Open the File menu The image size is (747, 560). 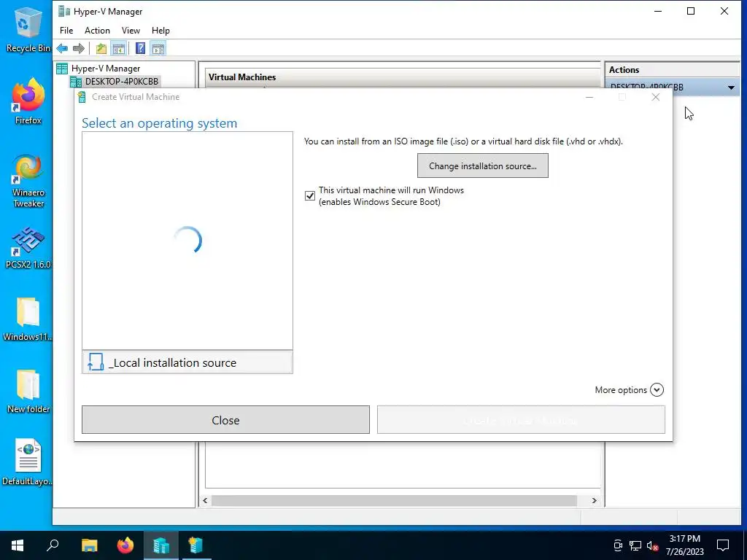[66, 31]
